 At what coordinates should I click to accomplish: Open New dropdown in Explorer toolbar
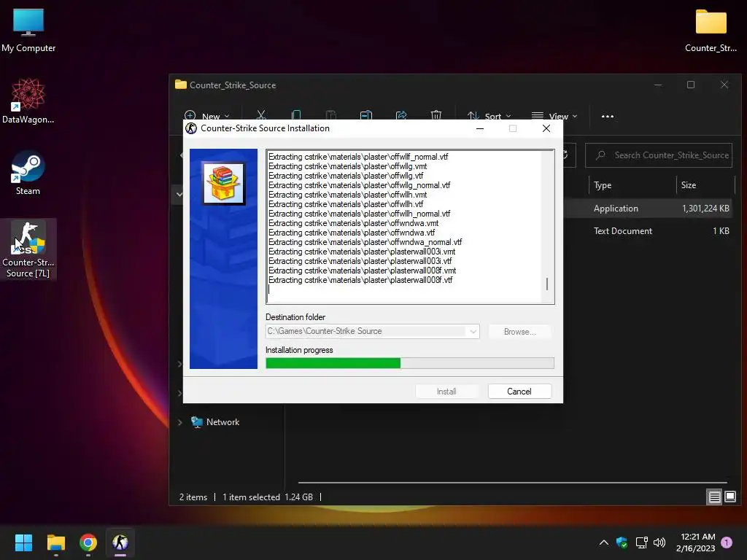point(208,116)
